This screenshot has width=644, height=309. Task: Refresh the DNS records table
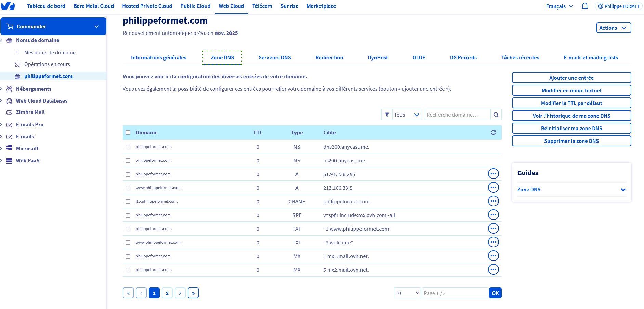493,133
